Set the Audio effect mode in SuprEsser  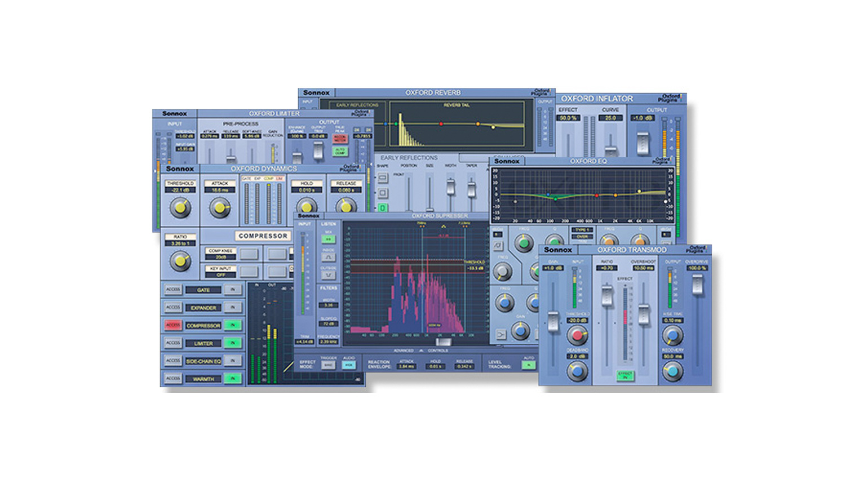pyautogui.click(x=349, y=365)
